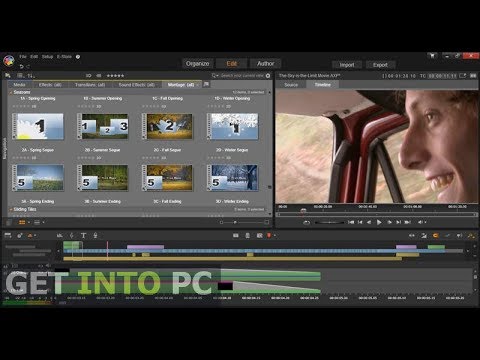Screen dimensions: 480x360
Task: Click the undo arrow icon
Action: click(22, 66)
